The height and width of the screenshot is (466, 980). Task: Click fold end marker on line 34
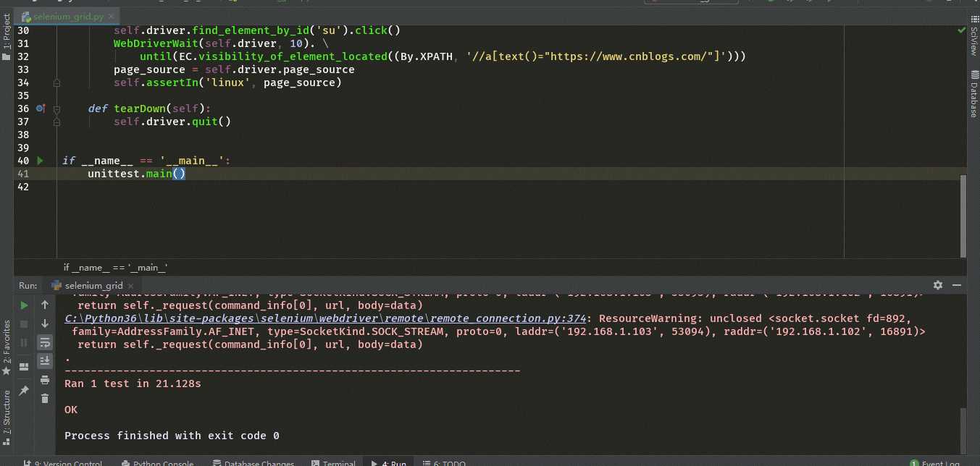click(56, 82)
